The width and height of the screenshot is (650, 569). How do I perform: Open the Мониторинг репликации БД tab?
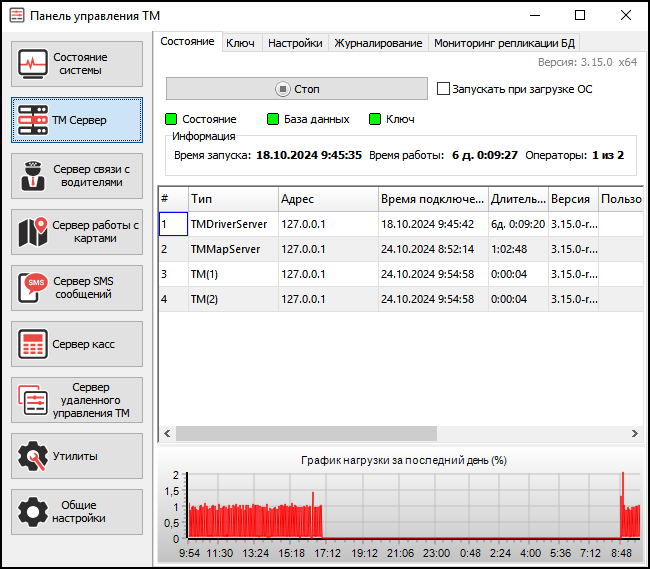(x=504, y=43)
